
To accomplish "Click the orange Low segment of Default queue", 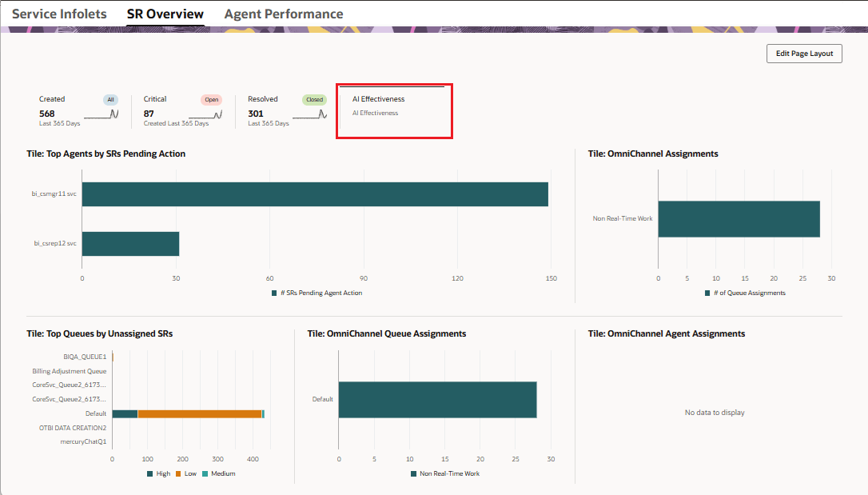I will (200, 413).
